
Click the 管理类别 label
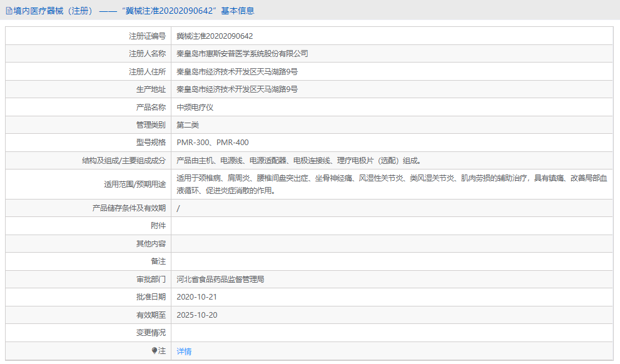(x=151, y=125)
